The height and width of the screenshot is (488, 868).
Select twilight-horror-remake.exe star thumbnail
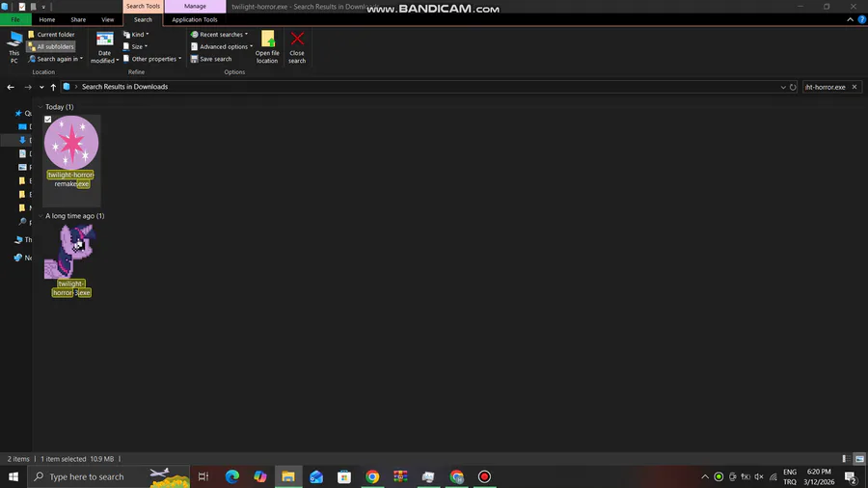click(71, 143)
